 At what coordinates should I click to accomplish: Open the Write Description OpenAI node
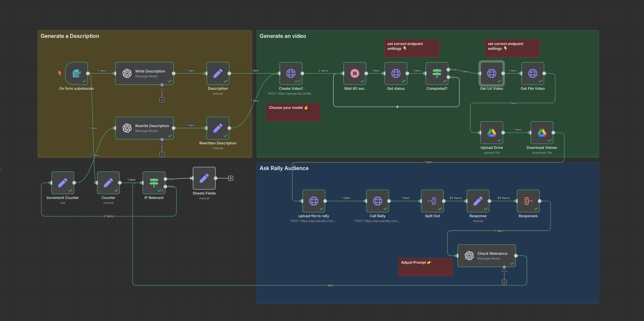pos(144,73)
